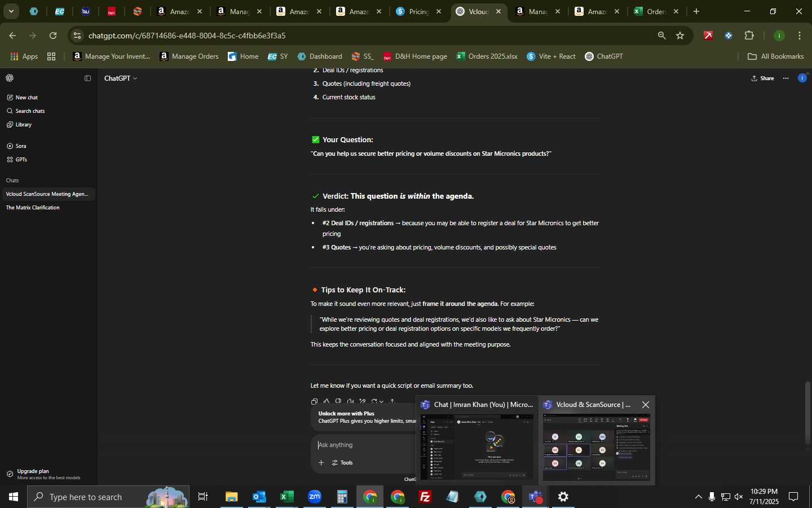Click the tab groups grid icon
Screen dimensions: 812x508
click(x=51, y=56)
